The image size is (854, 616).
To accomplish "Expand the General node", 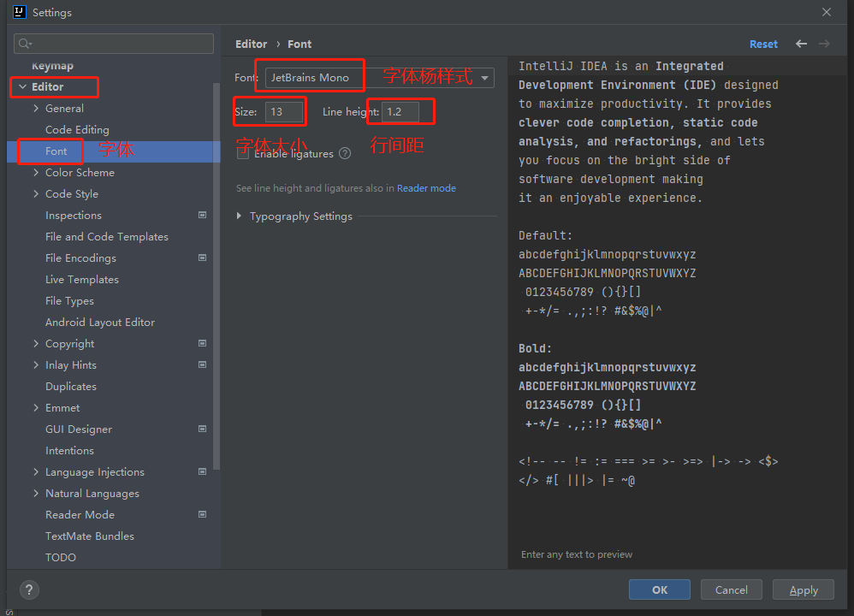I will point(36,108).
